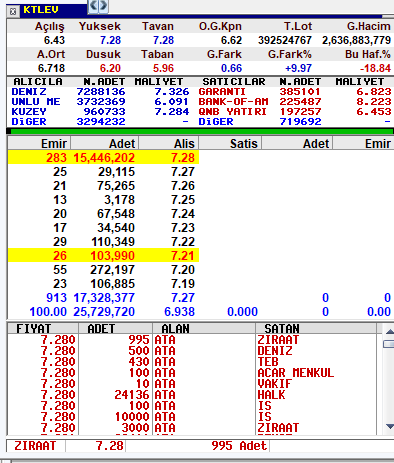Click the 7.20 bid price level

pos(183,270)
